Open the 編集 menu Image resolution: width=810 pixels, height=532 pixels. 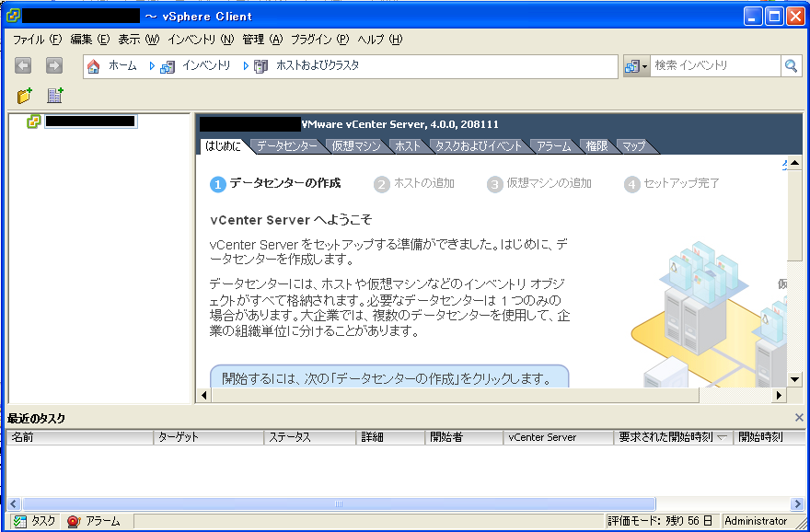pos(90,40)
